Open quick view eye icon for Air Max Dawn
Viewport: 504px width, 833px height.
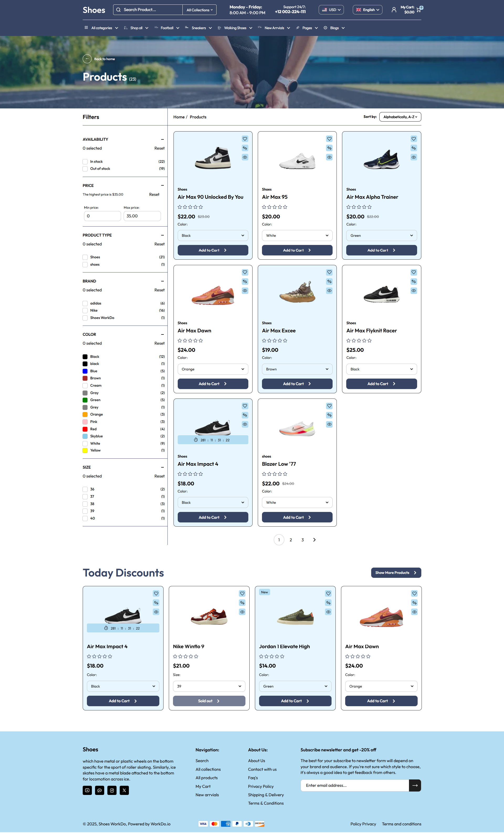point(245,290)
